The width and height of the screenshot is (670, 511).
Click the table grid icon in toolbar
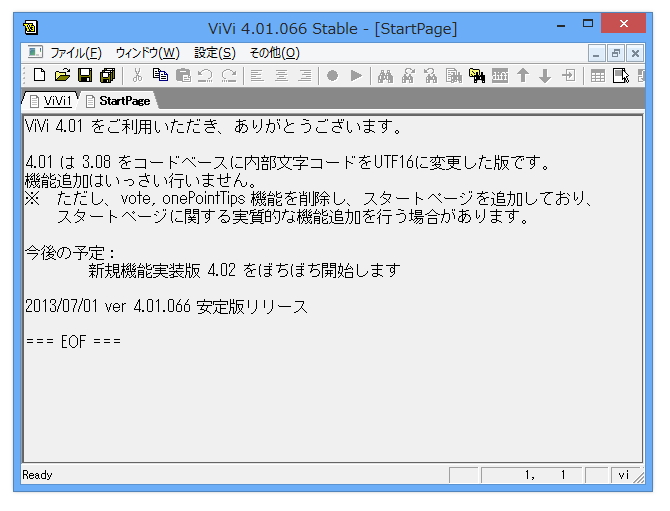click(597, 76)
